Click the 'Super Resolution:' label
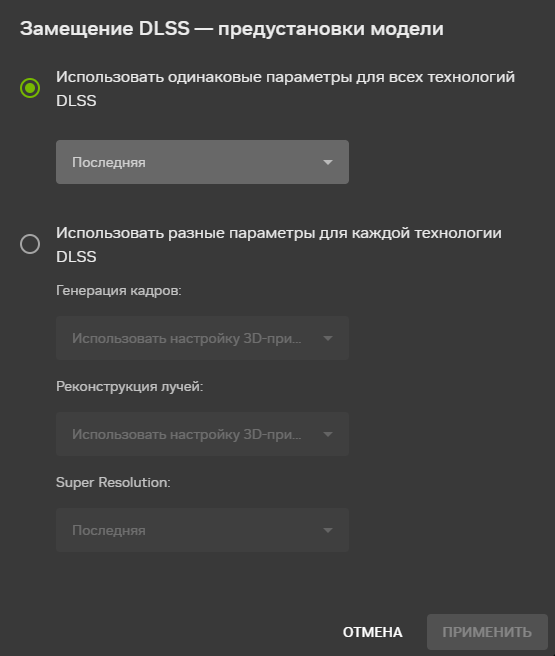Viewport: 555px width, 656px height. (113, 482)
